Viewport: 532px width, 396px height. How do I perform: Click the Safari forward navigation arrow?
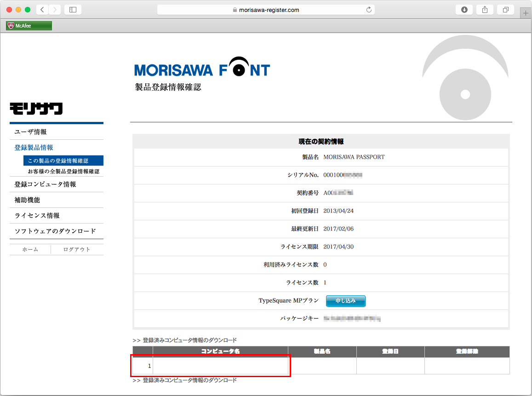tap(55, 10)
